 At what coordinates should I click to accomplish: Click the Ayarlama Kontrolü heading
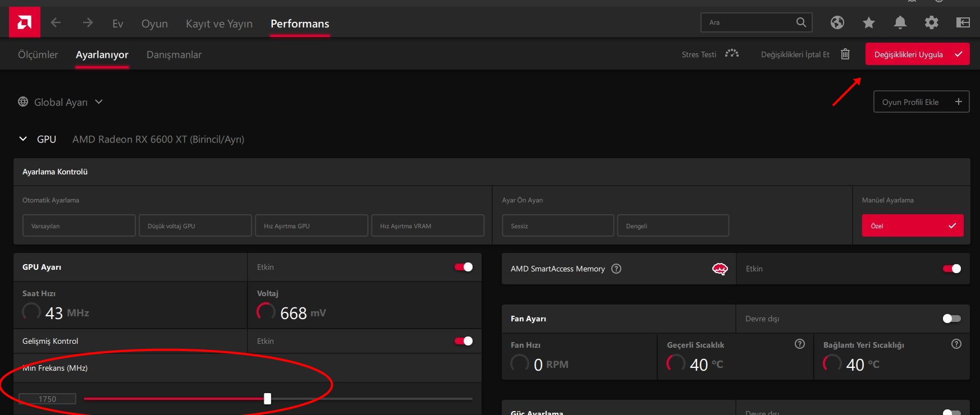(55, 172)
